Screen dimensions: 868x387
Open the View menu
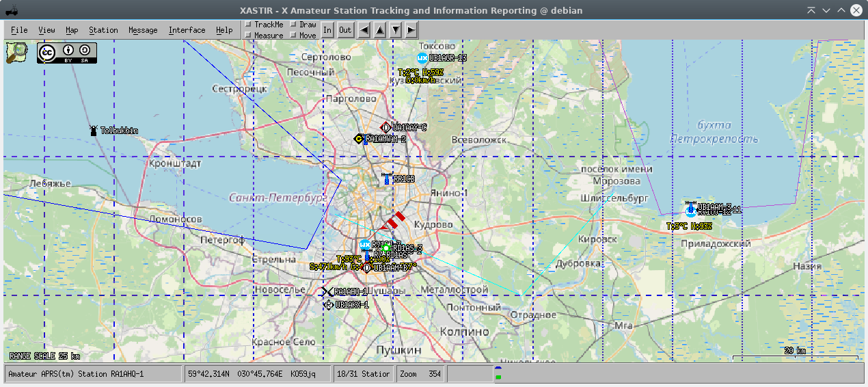[x=46, y=30]
